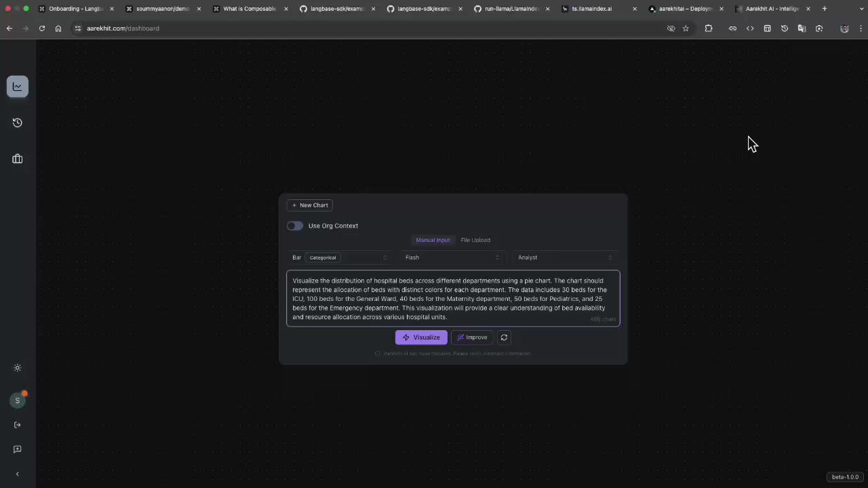Click the clock history extension icon
The width and height of the screenshot is (868, 488).
(785, 28)
